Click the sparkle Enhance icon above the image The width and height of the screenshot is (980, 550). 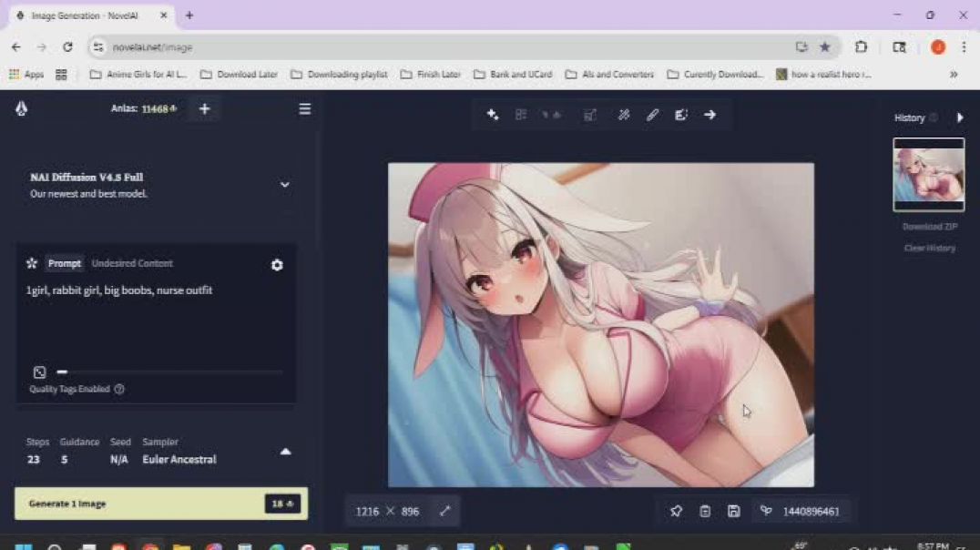coord(493,115)
